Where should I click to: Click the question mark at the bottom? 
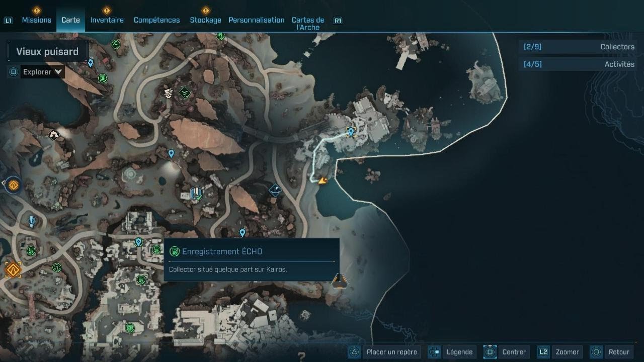[x=301, y=357]
